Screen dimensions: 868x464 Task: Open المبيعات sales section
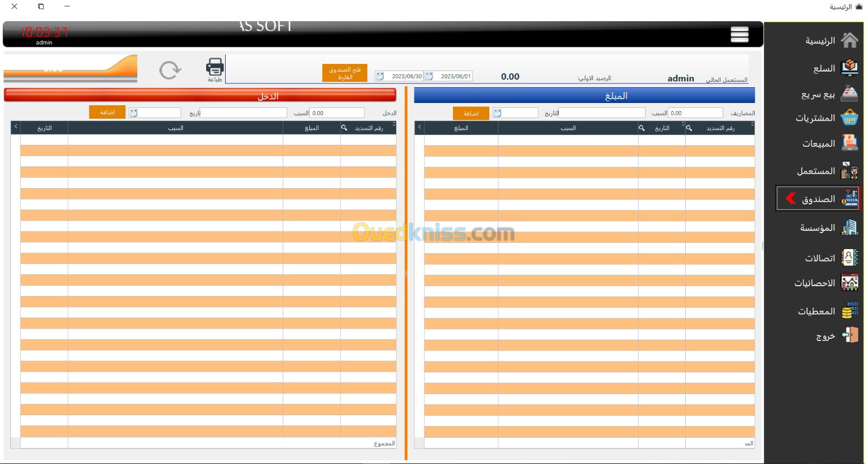click(830, 143)
